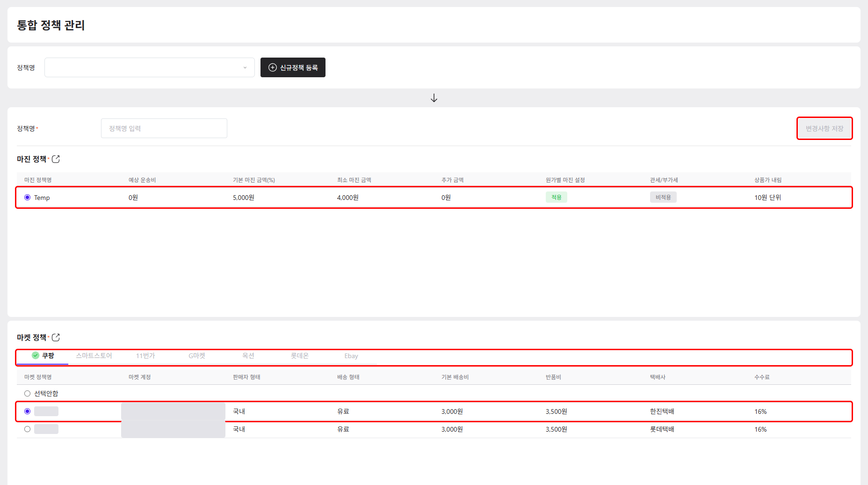This screenshot has height=485, width=868.
Task: Click the 기본 배송비 column header
Action: point(455,377)
